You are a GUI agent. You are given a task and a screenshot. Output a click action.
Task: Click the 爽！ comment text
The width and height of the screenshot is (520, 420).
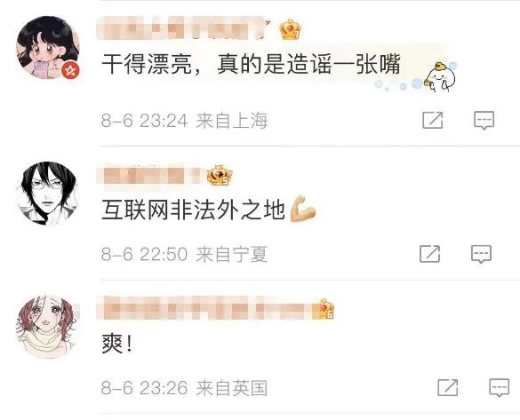click(117, 344)
